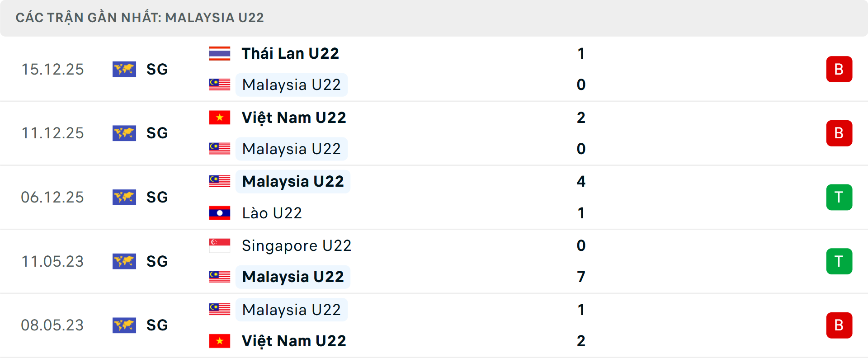Click the red B badge for the Thailand match
This screenshot has height=358, width=868.
click(839, 69)
